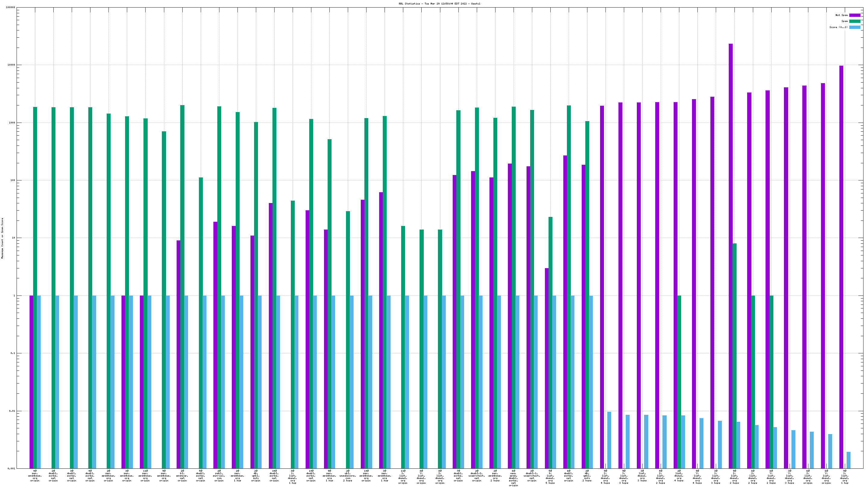
Task: Click the leftmost zen.spamhaus.org origin label
Action: pyautogui.click(x=35, y=476)
